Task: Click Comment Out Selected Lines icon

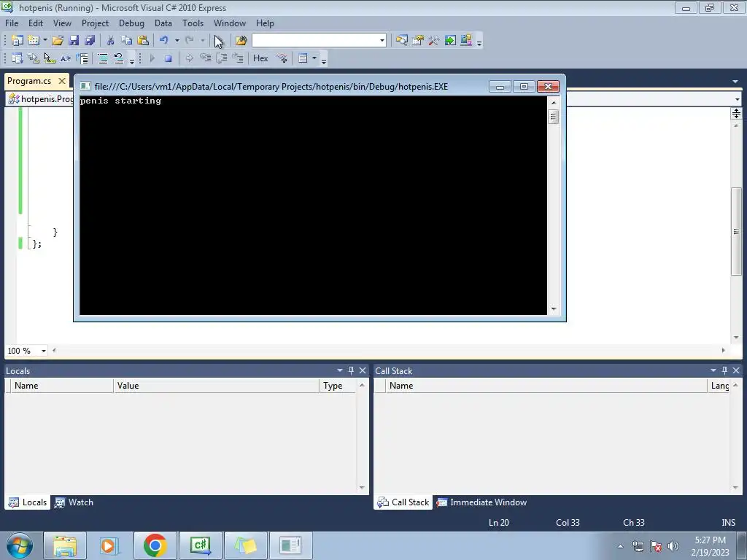Action: pos(102,58)
